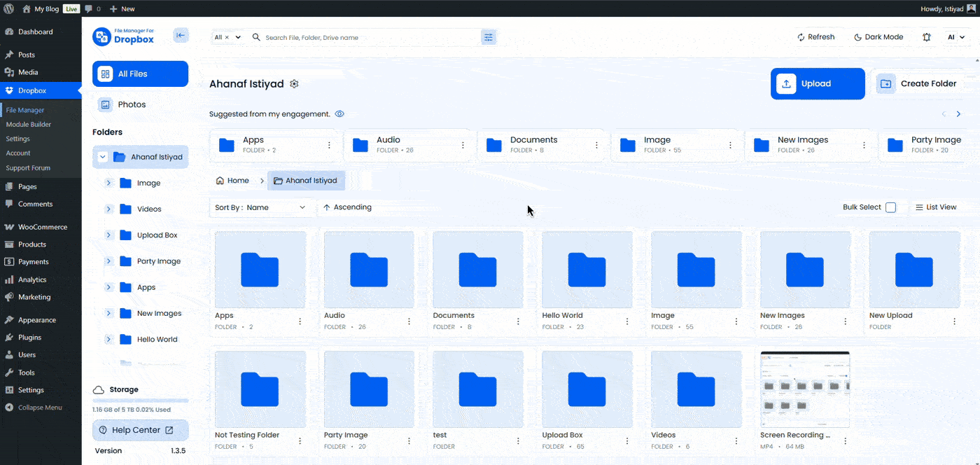
Task: Hide suggestions using the eye icon
Action: pos(339,113)
